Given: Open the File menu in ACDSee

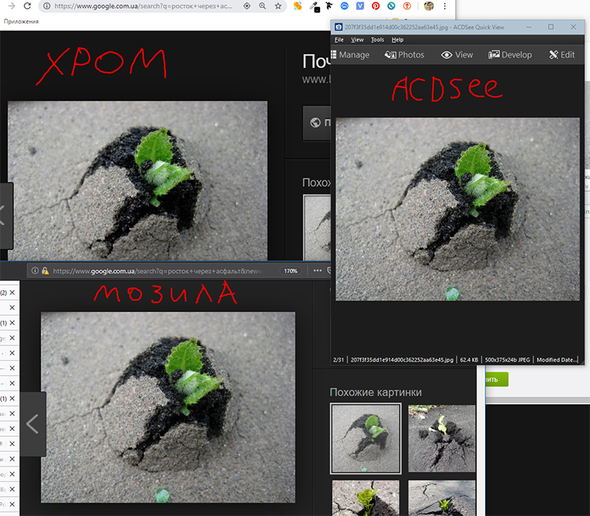Looking at the screenshot, I should point(339,40).
